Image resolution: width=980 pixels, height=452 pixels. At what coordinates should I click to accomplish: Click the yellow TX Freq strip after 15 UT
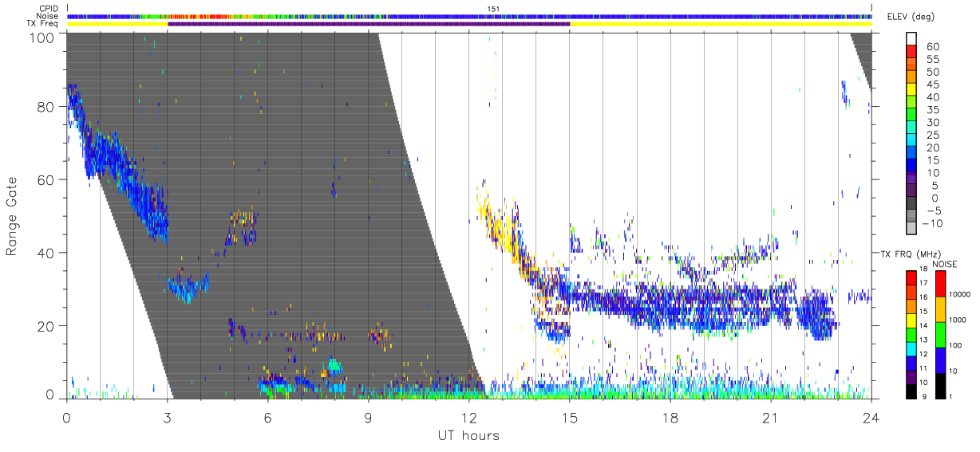[x=721, y=24]
